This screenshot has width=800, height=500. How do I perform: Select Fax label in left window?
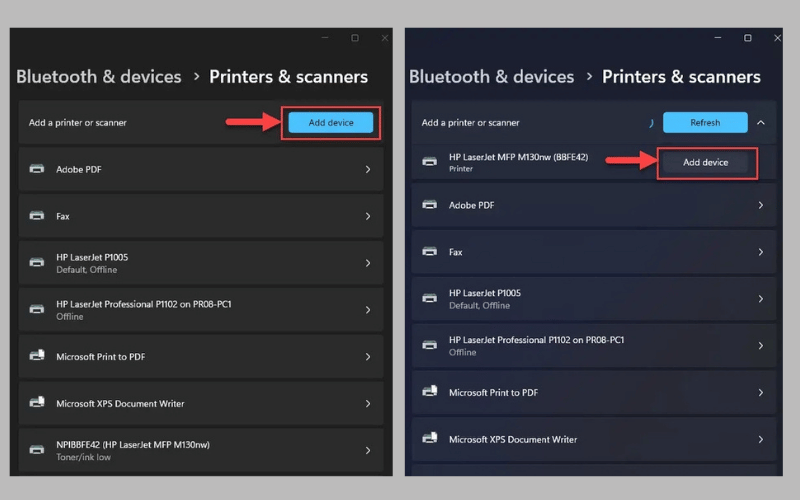[x=63, y=216]
